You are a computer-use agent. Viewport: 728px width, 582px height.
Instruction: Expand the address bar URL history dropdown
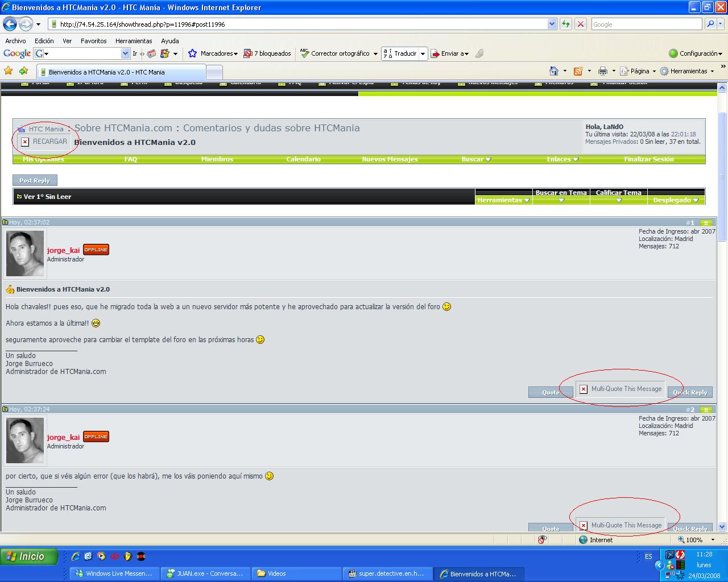(552, 24)
